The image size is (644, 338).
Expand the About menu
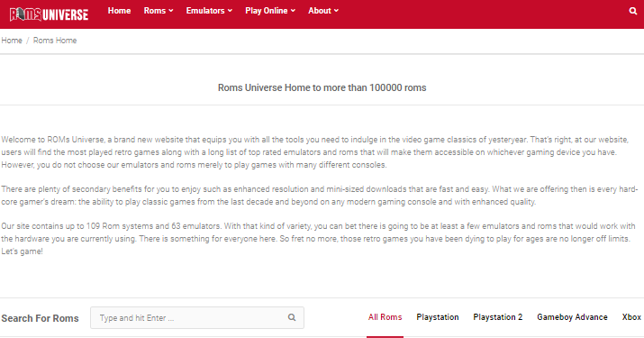click(323, 11)
